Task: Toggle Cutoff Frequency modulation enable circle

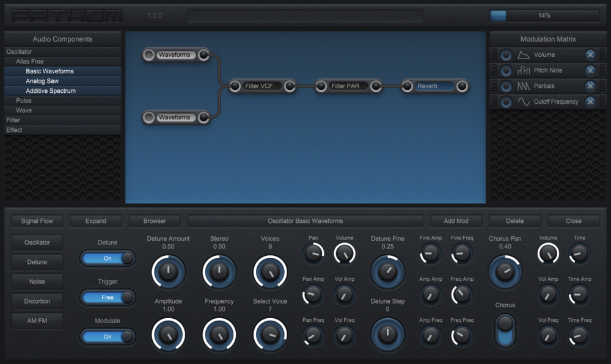Action: (x=506, y=101)
